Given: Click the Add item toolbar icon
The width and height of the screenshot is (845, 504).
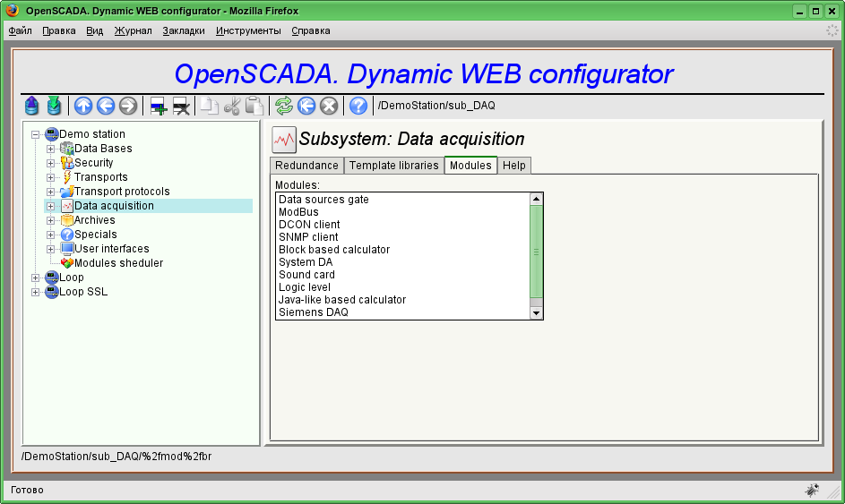Looking at the screenshot, I should 159,106.
